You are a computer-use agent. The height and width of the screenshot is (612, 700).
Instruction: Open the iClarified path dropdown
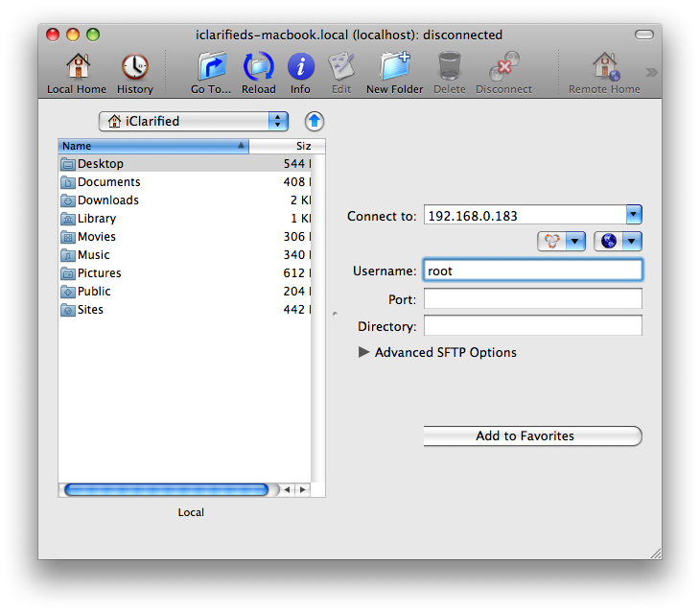point(193,121)
